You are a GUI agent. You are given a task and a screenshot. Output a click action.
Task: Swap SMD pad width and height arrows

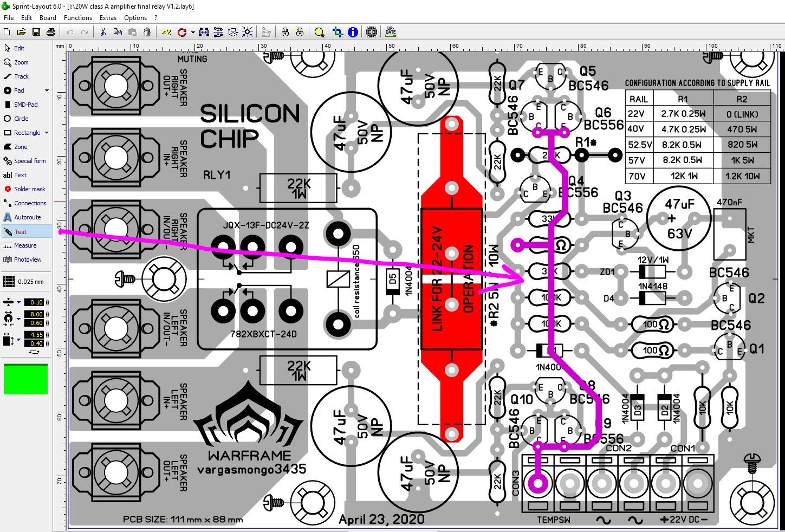[34, 352]
